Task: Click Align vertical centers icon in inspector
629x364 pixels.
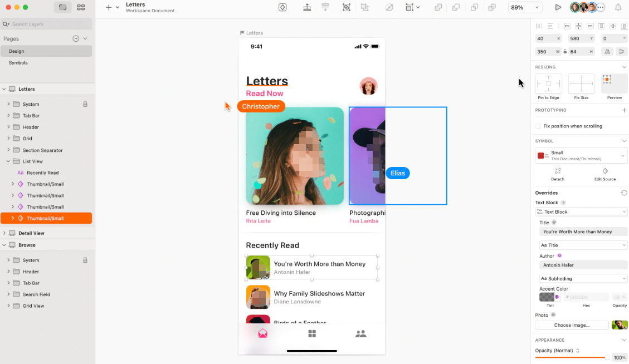Action: tap(613, 26)
